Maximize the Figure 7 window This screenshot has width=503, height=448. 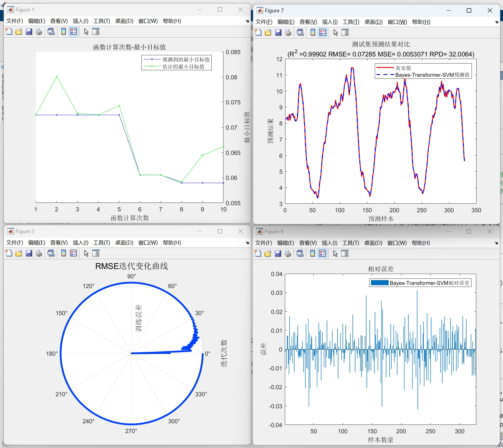[469, 11]
